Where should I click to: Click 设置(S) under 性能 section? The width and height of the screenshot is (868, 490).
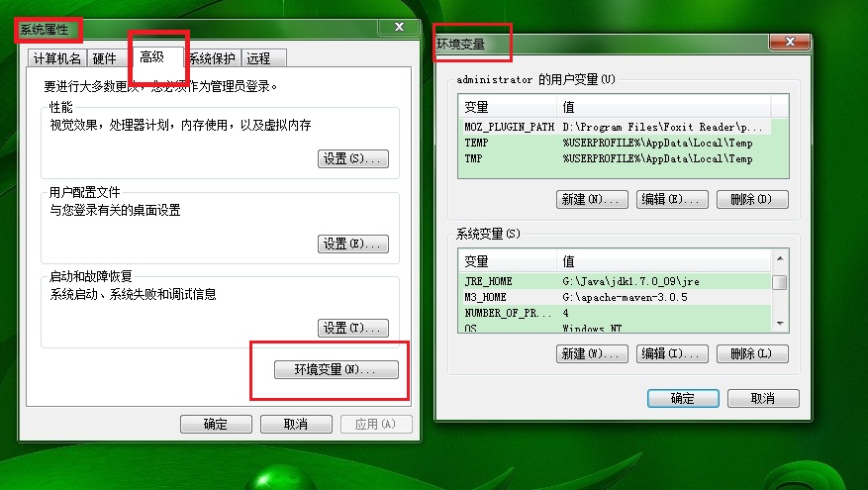353,159
